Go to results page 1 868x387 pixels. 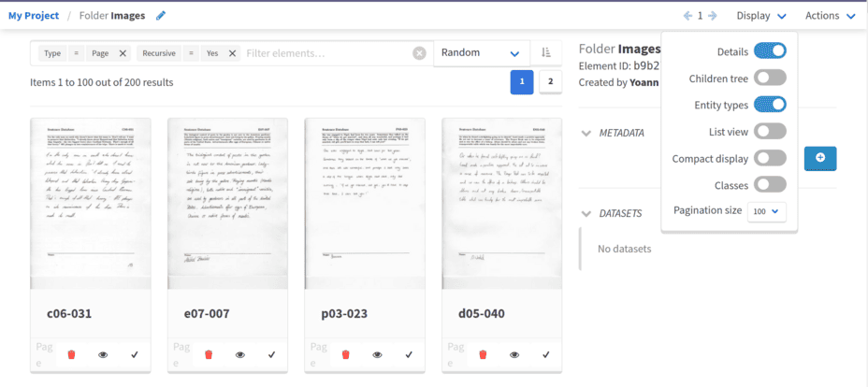522,82
